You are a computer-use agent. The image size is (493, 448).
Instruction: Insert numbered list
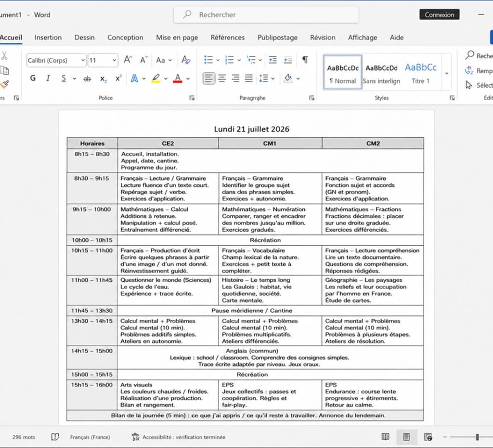coord(230,60)
